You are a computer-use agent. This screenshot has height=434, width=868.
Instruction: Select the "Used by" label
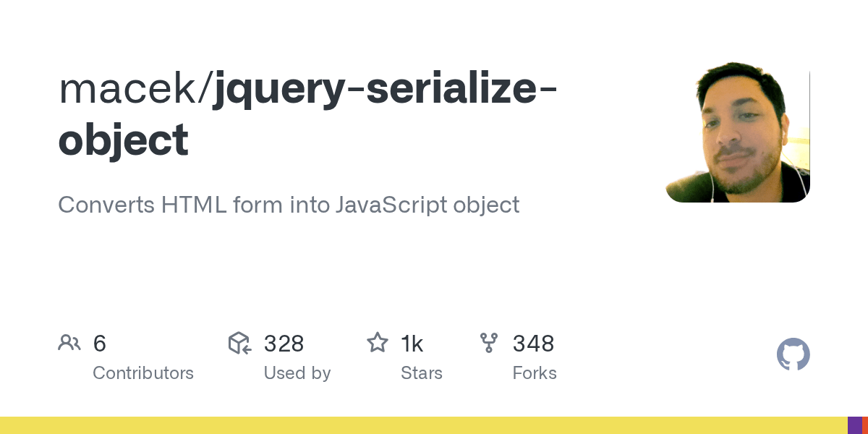(x=297, y=373)
